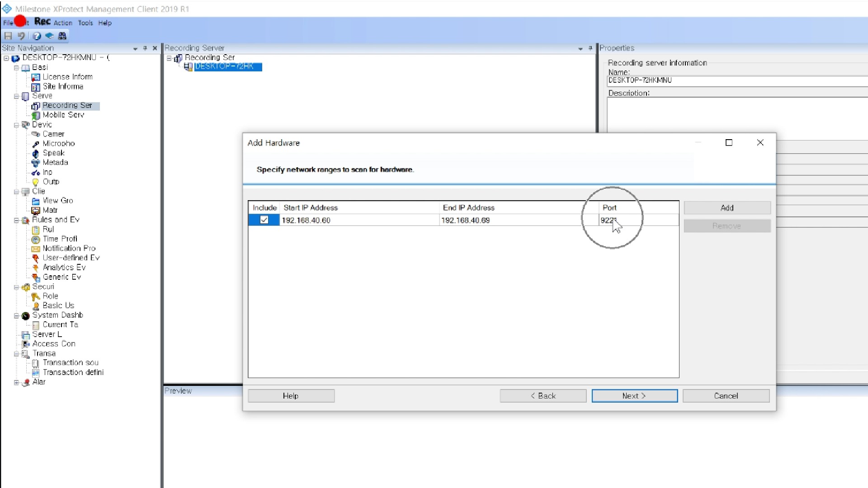Click the Next button in Add Hardware
The image size is (868, 488).
(634, 396)
